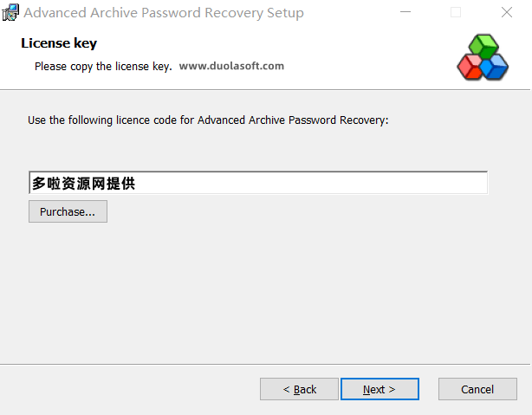Click the green cube in the logo
532x415 pixels.
pyautogui.click(x=483, y=46)
